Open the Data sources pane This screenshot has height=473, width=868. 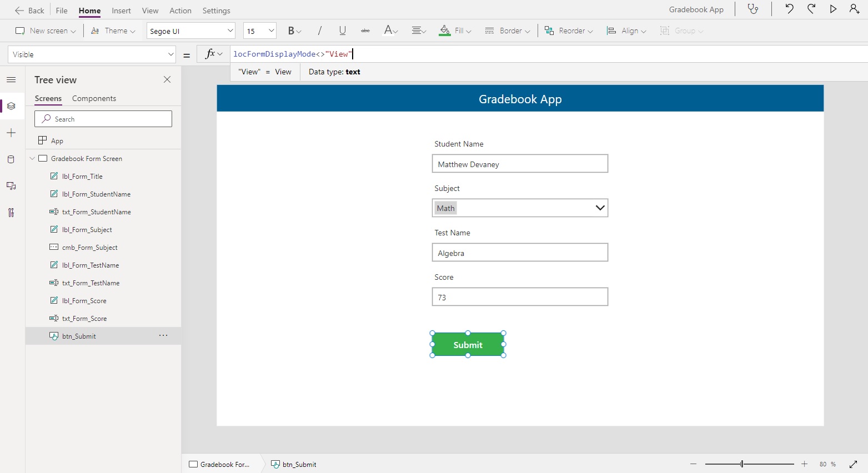pos(11,160)
